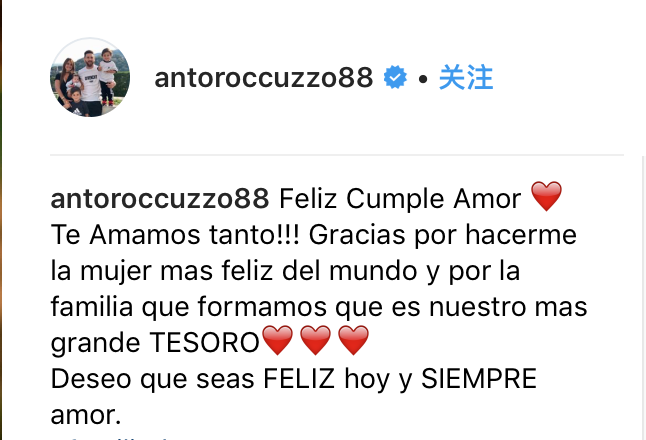The height and width of the screenshot is (440, 646).
Task: Open the antoroccuzzo88 profile picture
Action: click(90, 77)
